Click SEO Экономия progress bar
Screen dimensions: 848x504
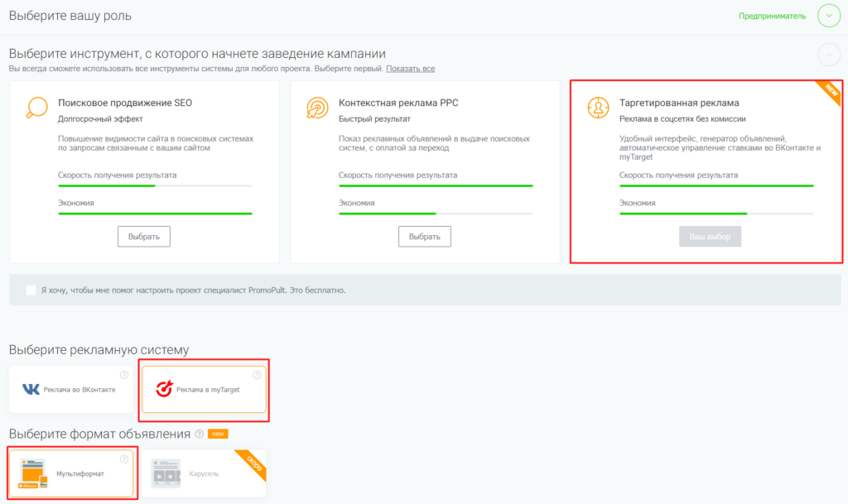pyautogui.click(x=155, y=214)
